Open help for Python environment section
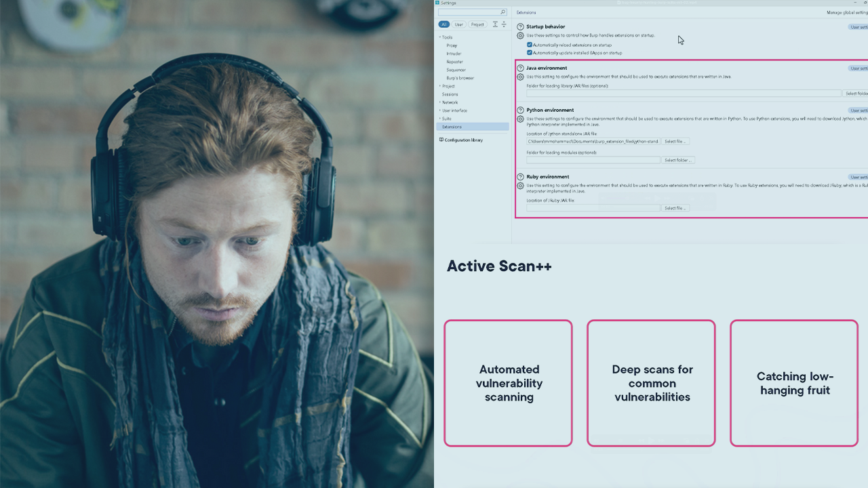 point(520,110)
